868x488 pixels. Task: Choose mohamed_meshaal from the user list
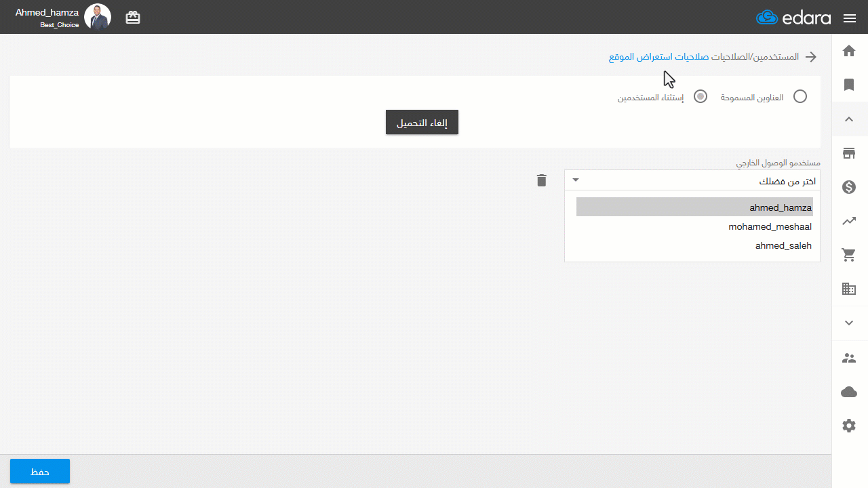point(694,226)
